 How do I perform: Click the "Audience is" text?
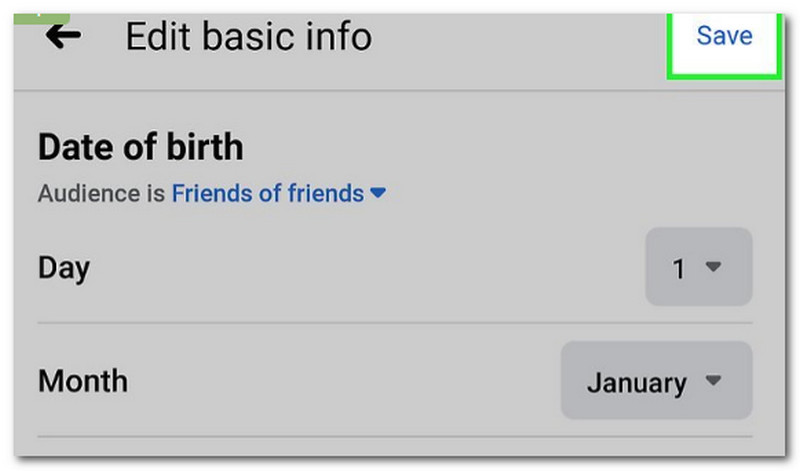pyautogui.click(x=102, y=193)
